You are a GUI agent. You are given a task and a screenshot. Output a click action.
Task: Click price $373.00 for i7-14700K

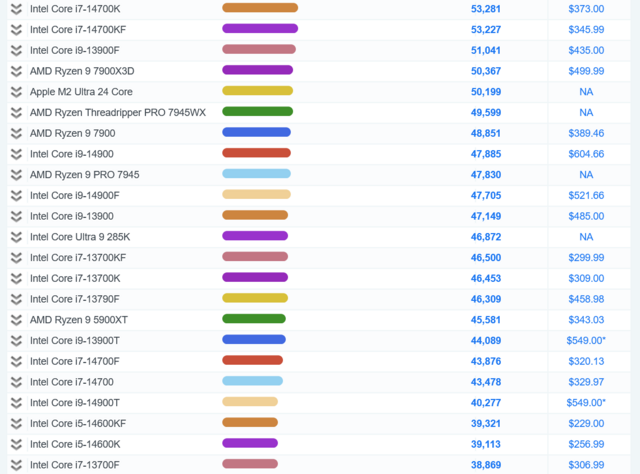(586, 9)
